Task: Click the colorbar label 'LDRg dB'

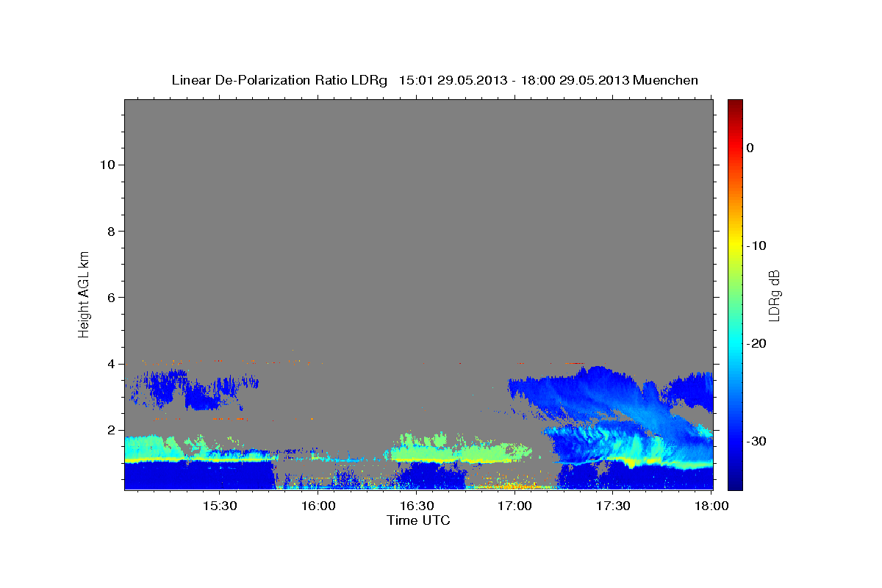Action: (773, 295)
